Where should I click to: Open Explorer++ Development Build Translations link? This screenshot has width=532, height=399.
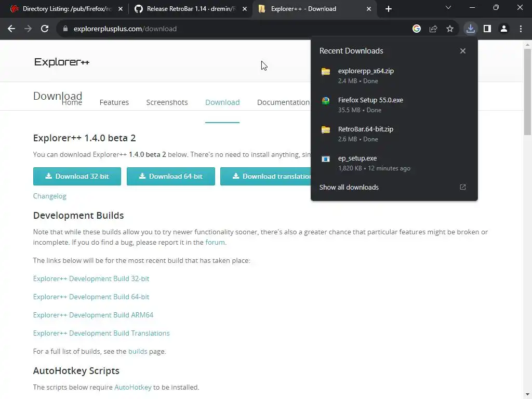(101, 333)
